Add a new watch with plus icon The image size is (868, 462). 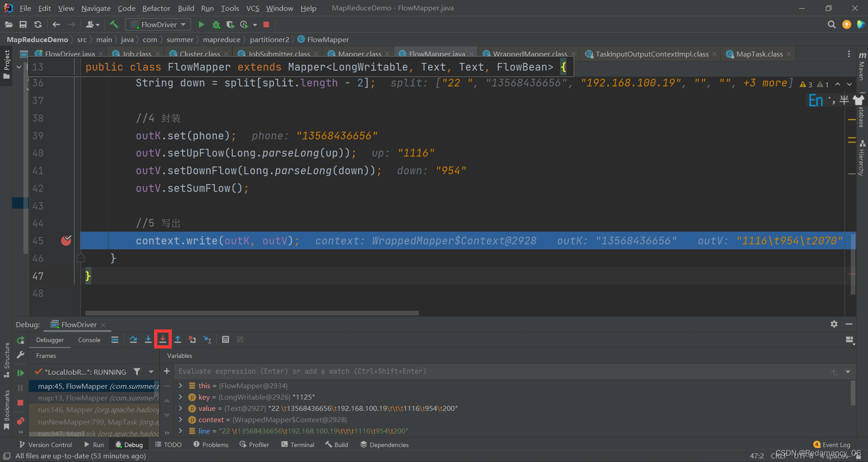click(x=167, y=371)
